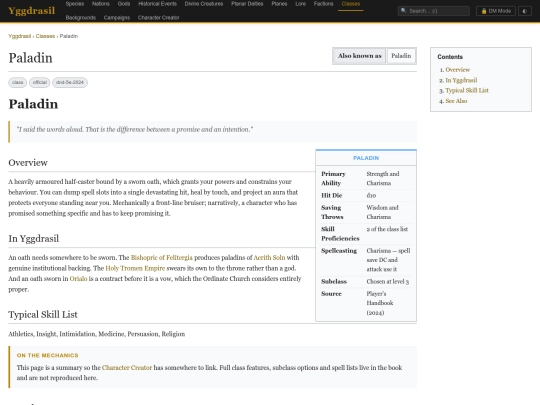Open the Campaigns nav item
Viewport: 540px width, 405px height.
117,18
